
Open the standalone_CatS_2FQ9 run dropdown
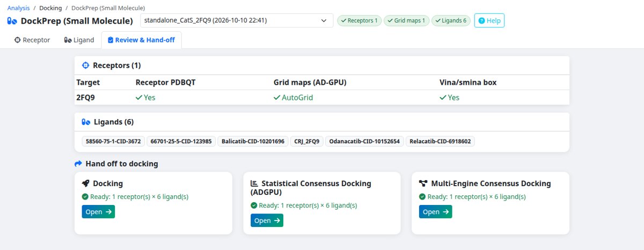[x=237, y=20]
